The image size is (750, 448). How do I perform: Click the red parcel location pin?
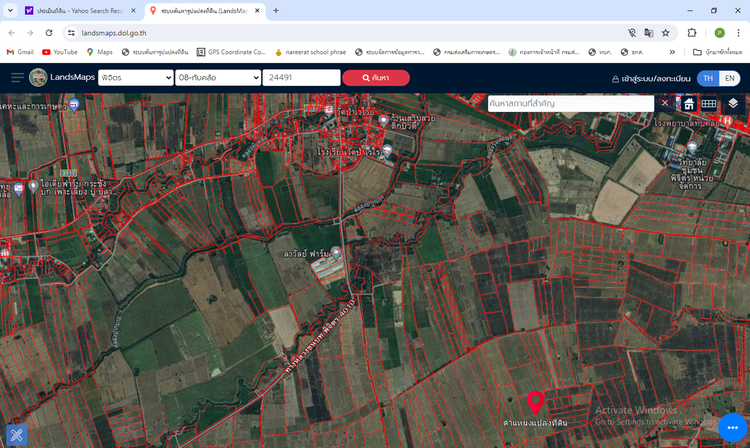tap(535, 402)
